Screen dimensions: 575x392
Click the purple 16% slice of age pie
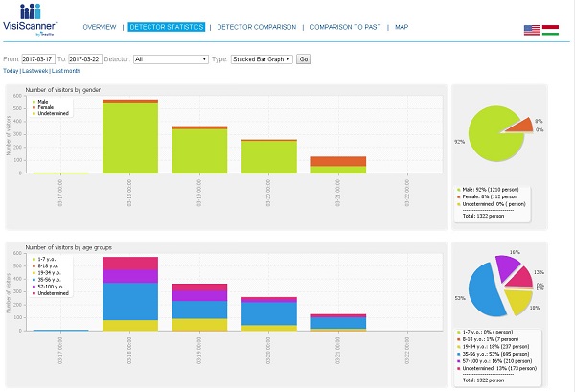click(507, 265)
